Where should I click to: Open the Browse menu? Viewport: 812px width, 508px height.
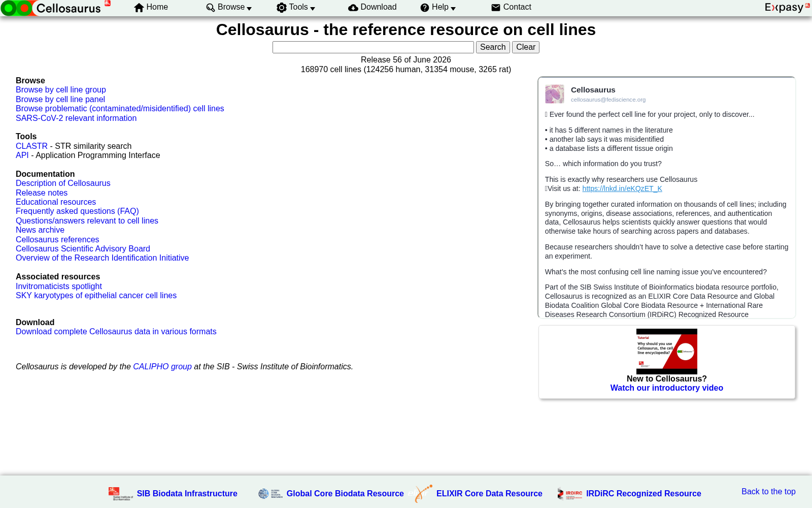[231, 7]
